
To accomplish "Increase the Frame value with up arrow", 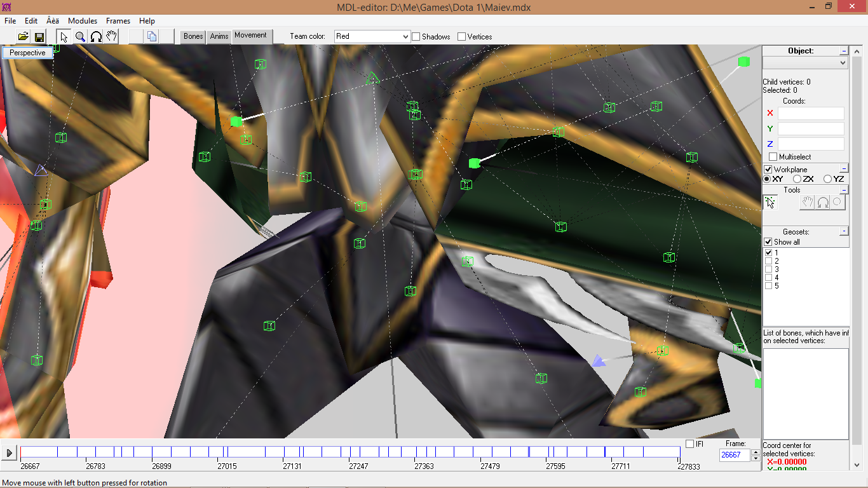I will pos(756,452).
